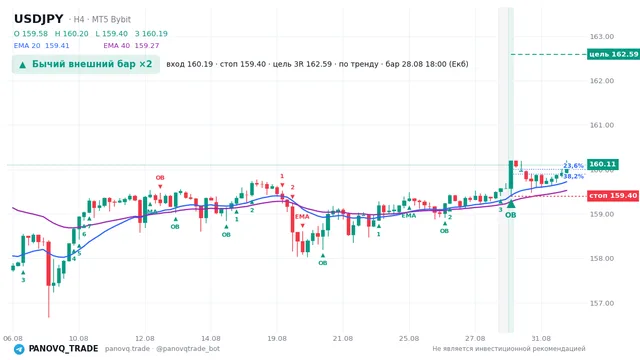Click the EMA 40 159.27 legend
640x360 pixels.
click(131, 46)
